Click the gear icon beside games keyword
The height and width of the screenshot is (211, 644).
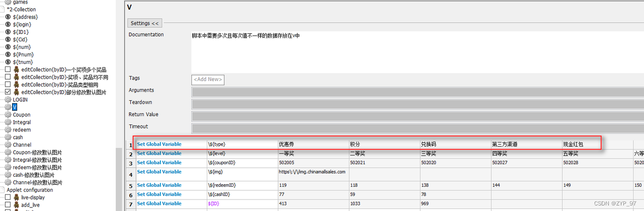pyautogui.click(x=8, y=2)
